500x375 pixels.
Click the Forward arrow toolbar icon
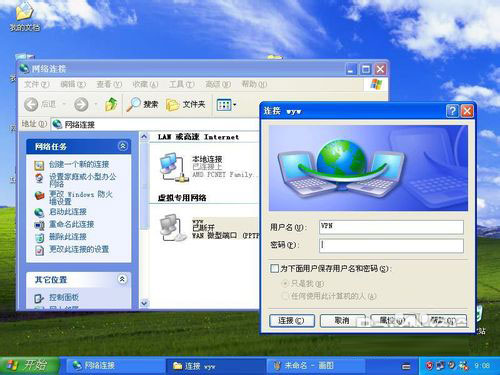pos(81,105)
